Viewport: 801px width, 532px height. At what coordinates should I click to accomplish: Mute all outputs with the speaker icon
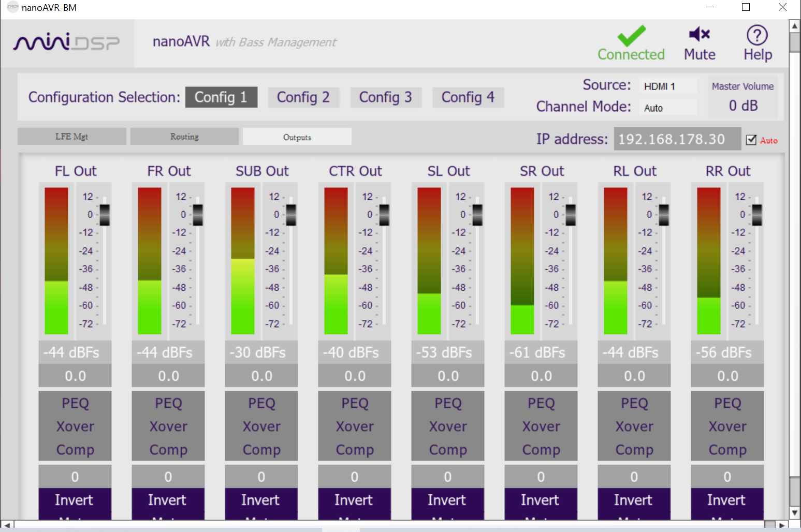click(700, 34)
